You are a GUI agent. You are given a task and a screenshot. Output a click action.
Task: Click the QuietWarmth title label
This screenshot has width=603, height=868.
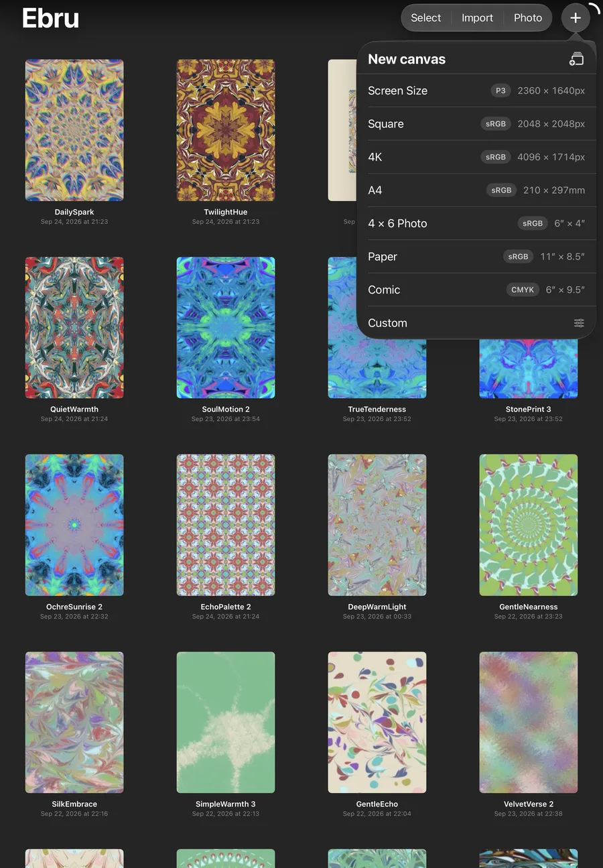point(74,409)
